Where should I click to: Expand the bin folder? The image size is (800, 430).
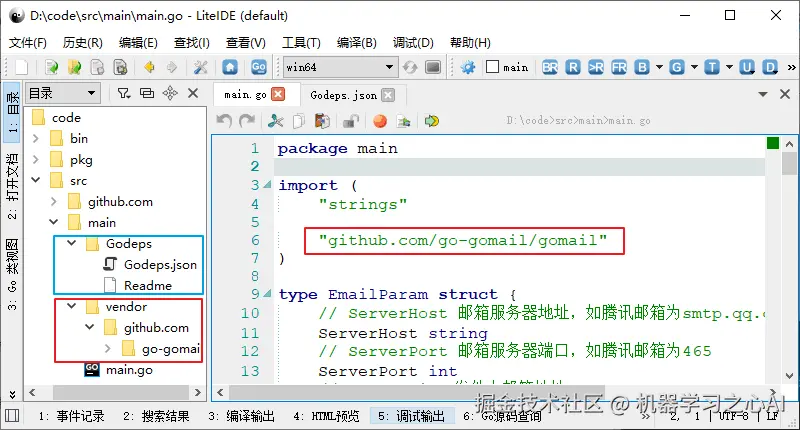click(36, 138)
